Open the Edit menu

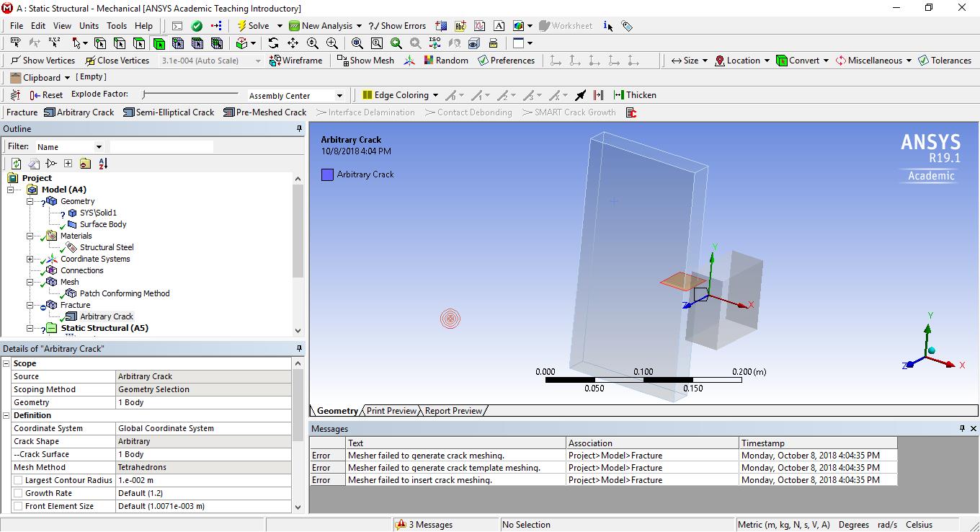(x=38, y=25)
